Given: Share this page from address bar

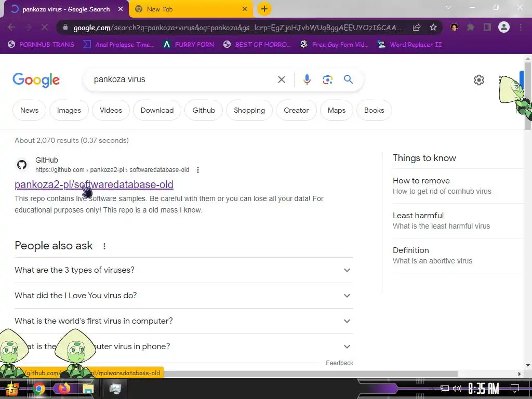Looking at the screenshot, I should click(417, 27).
